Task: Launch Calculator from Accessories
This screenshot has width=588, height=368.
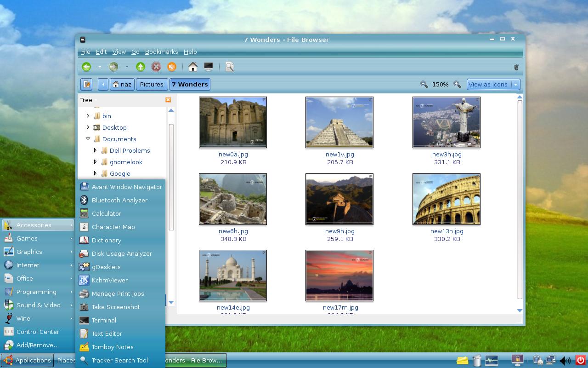Action: 120,213
